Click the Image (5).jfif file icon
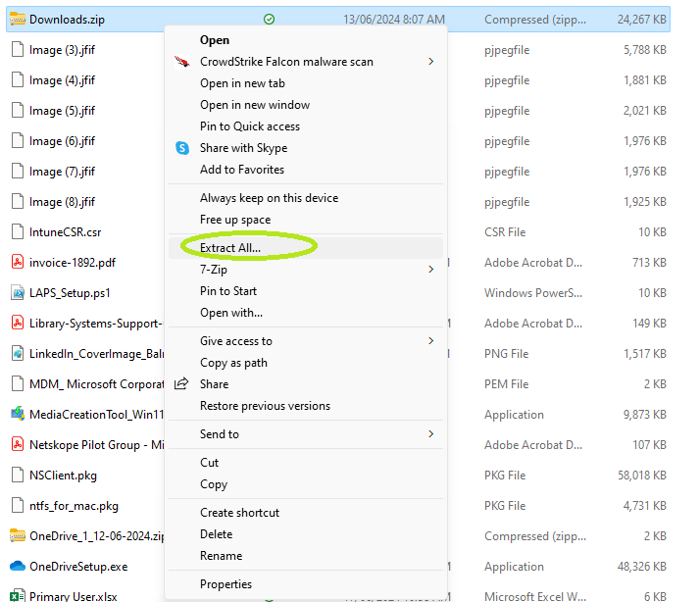Screen dimensions: 700x602 [x=18, y=111]
